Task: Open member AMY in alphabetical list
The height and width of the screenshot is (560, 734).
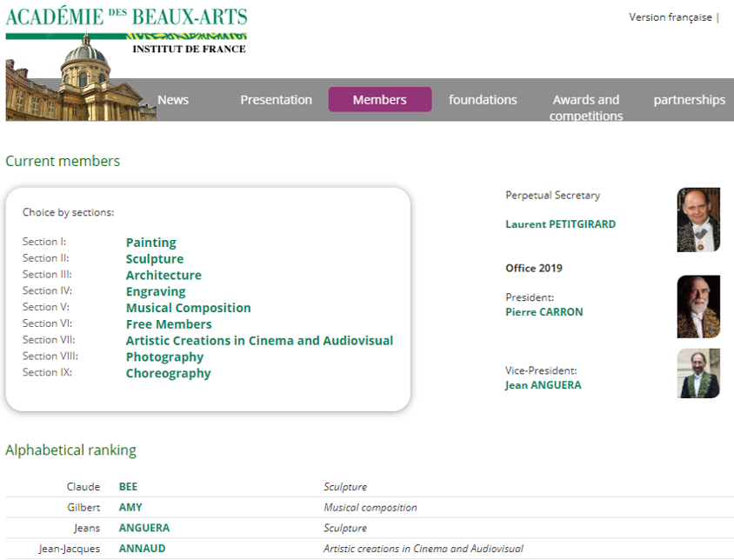Action: pos(130,508)
